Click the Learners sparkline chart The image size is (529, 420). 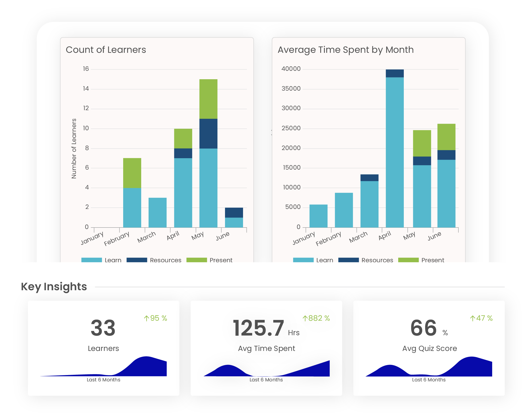[103, 366]
